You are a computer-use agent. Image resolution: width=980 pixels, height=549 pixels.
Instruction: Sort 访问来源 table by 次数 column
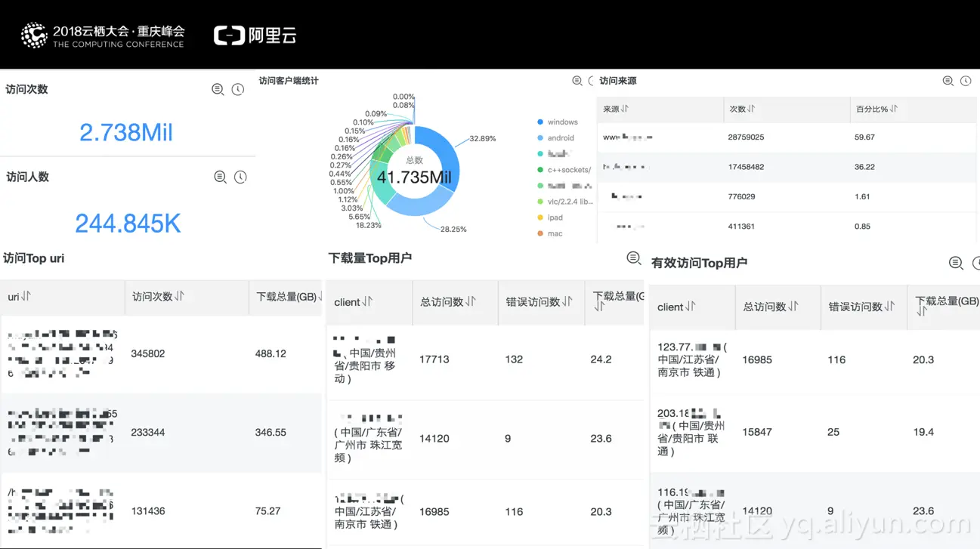[x=751, y=109]
